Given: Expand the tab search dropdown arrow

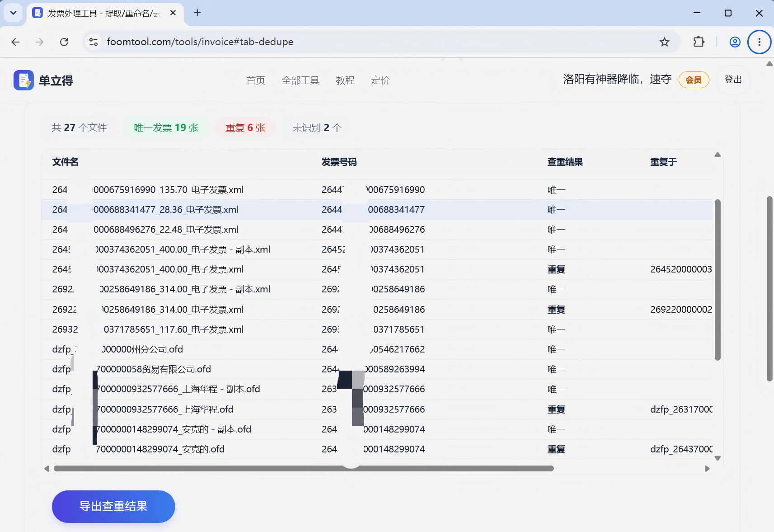Looking at the screenshot, I should (x=13, y=13).
